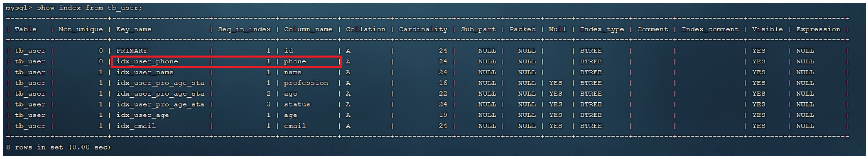Click the Index_type column header

coord(601,29)
